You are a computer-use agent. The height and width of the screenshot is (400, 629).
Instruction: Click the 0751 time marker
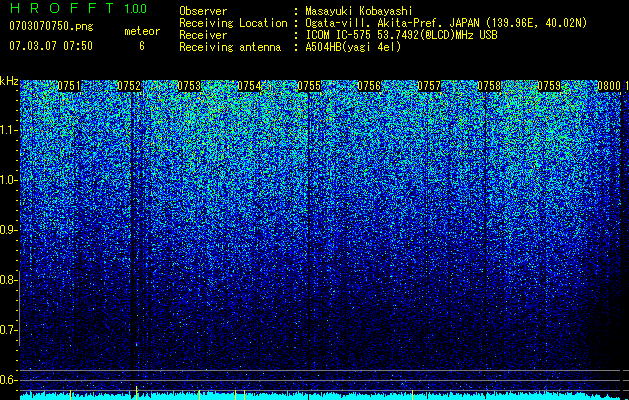pyautogui.click(x=69, y=86)
